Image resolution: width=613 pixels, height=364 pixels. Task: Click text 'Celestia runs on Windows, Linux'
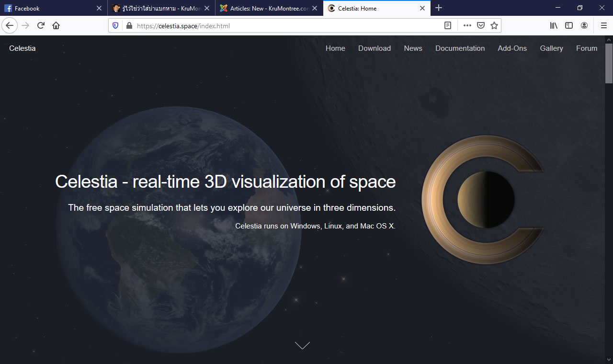(315, 226)
